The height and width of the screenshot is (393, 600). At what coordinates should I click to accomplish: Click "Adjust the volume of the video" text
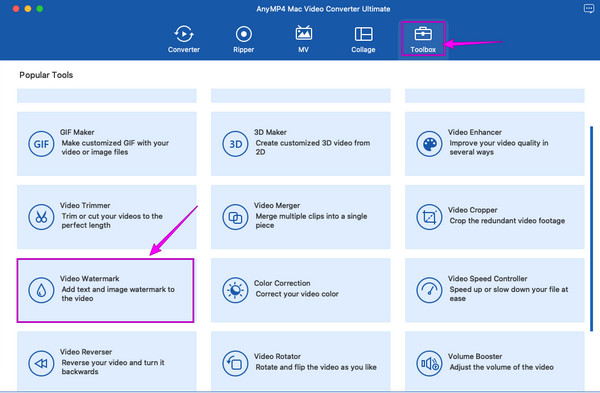(501, 367)
